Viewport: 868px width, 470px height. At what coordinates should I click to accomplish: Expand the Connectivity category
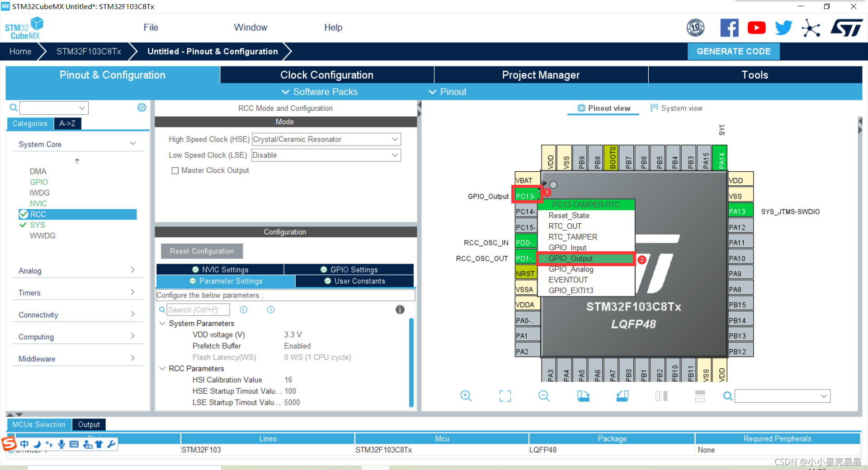click(132, 314)
